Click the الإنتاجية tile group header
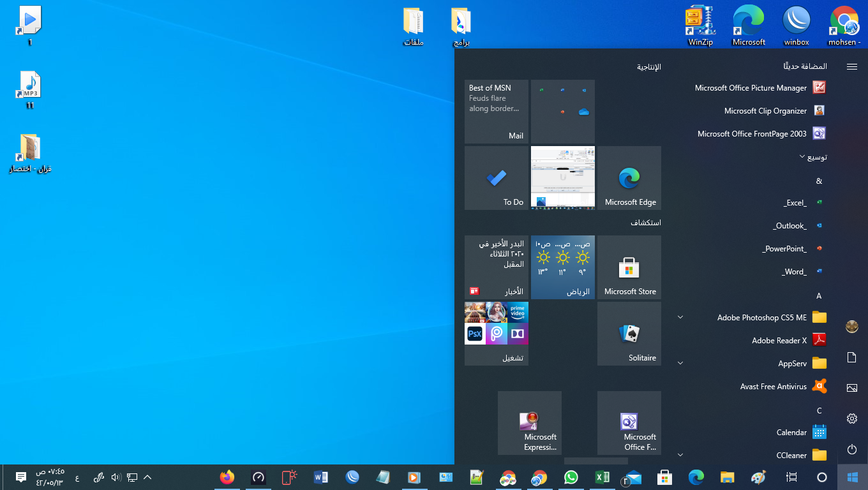Screen dimensions: 868x490 (x=648, y=67)
